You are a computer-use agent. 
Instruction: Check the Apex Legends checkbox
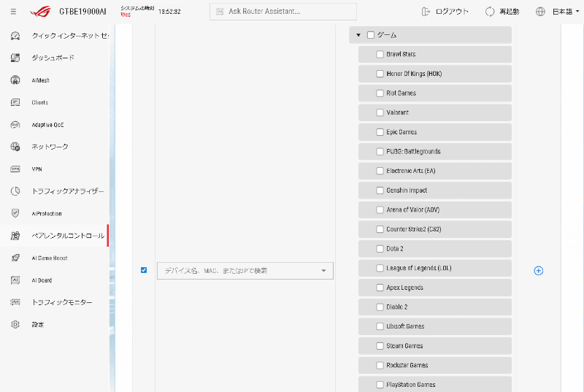pyautogui.click(x=380, y=288)
